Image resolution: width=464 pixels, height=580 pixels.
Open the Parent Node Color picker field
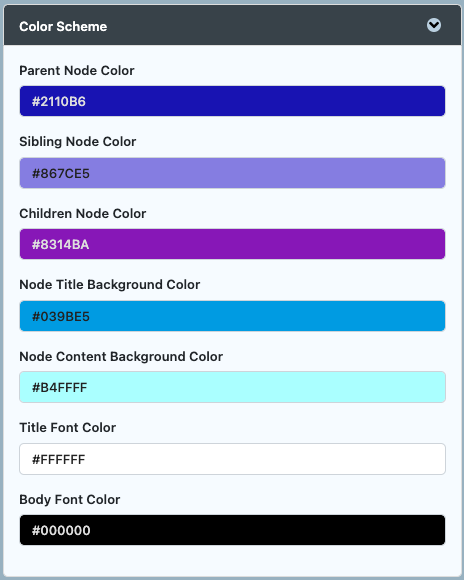(x=232, y=101)
